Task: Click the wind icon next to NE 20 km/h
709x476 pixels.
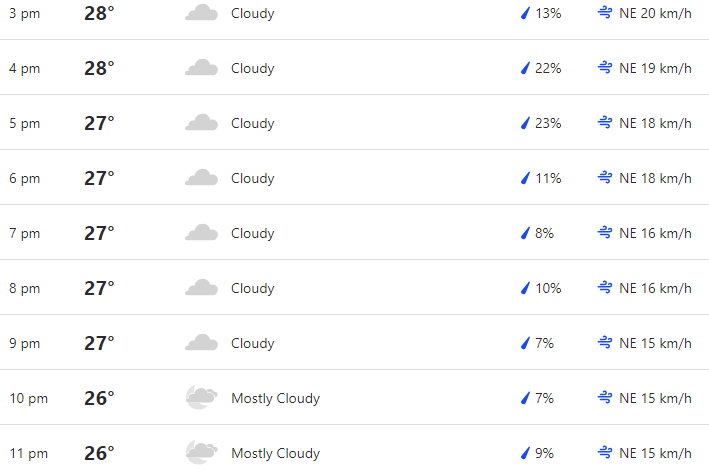Action: pos(605,13)
